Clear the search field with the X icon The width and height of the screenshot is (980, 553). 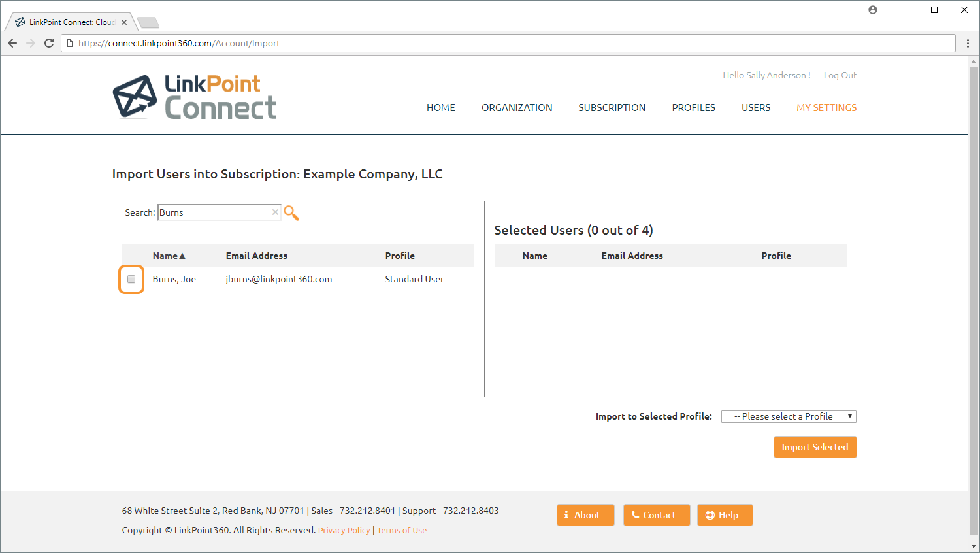(x=275, y=212)
